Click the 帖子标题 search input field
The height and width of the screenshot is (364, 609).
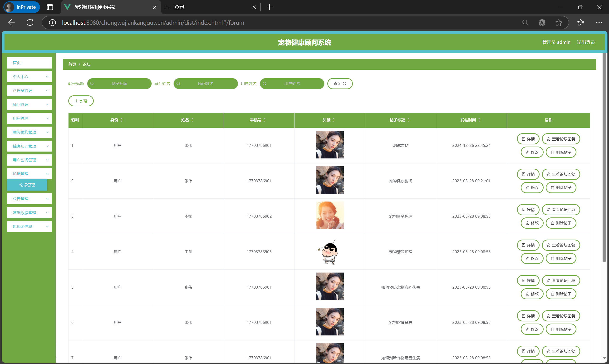(119, 84)
